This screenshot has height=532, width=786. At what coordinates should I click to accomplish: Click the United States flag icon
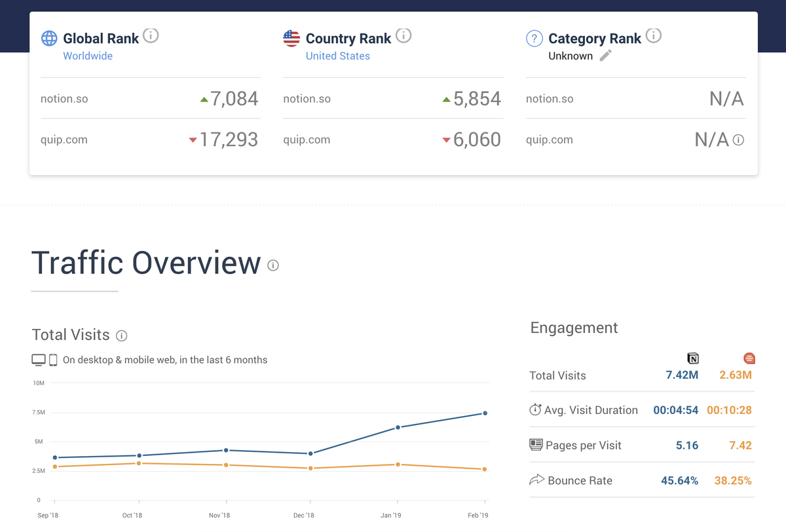tap(291, 38)
